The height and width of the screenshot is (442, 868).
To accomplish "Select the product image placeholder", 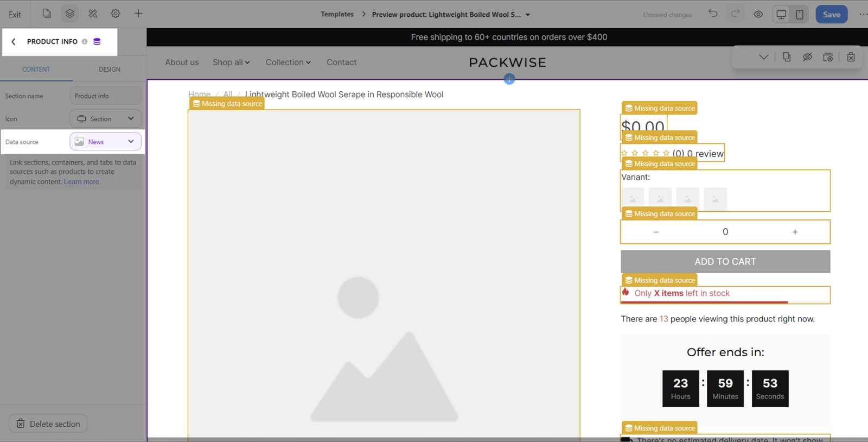I will click(384, 276).
